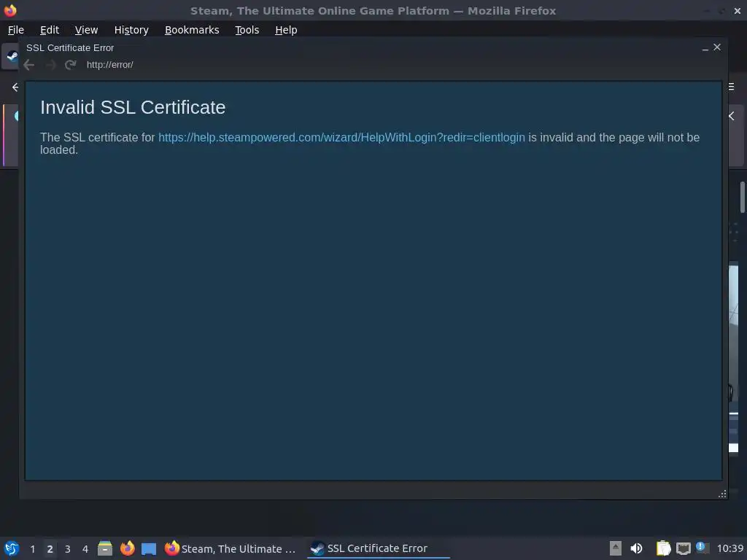Click Firefox back arrow behind the dialog
This screenshot has width=747, height=560.
pos(15,87)
